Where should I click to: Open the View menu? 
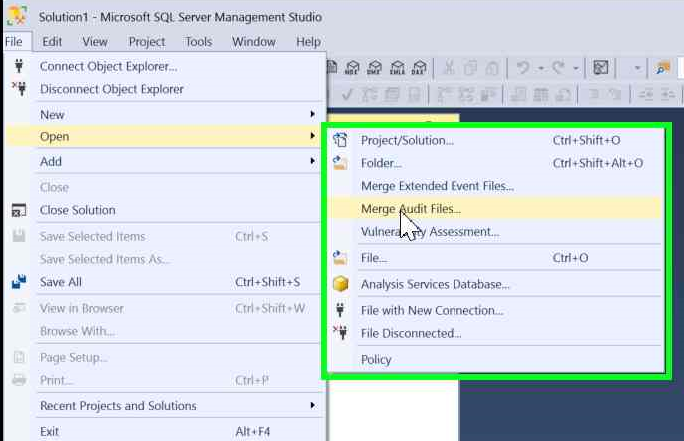[x=95, y=41]
